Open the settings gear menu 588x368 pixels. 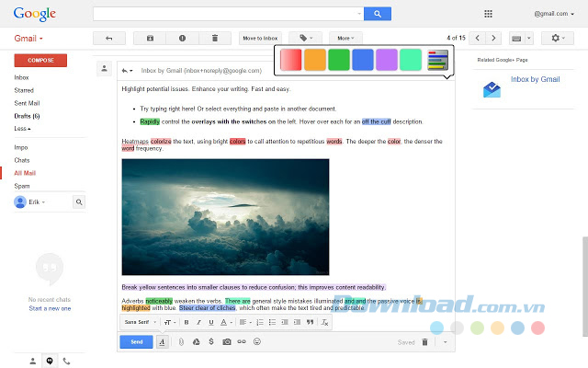tap(558, 38)
